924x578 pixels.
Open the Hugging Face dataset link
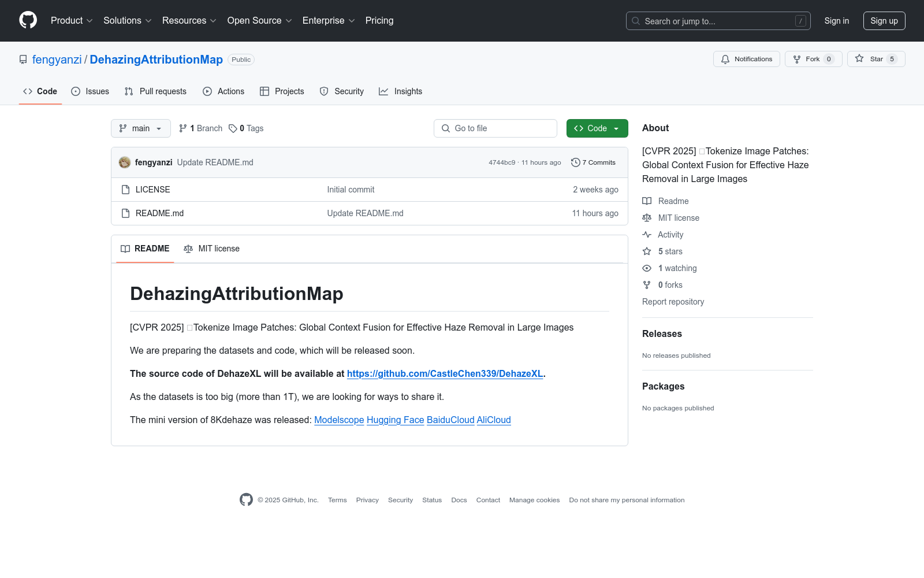coord(396,420)
